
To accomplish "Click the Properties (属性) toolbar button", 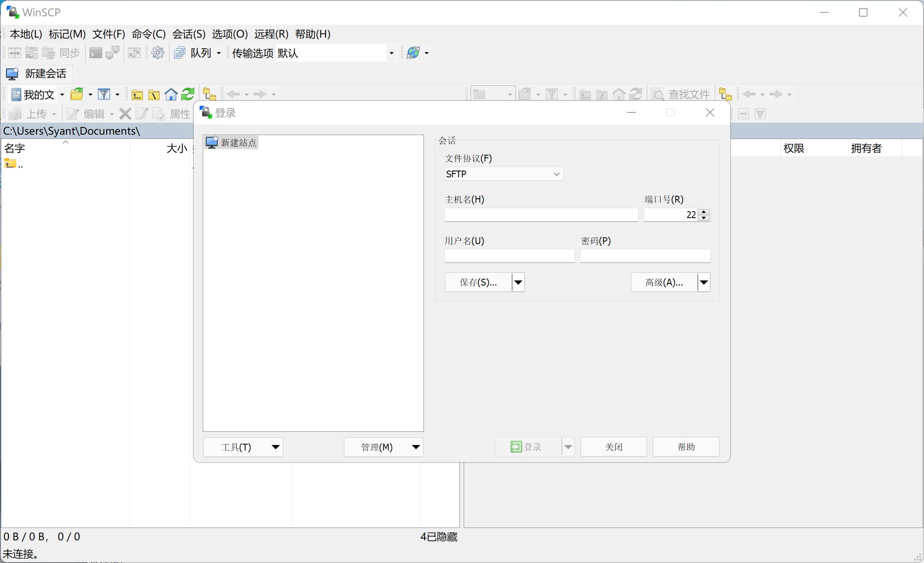I will tap(171, 114).
